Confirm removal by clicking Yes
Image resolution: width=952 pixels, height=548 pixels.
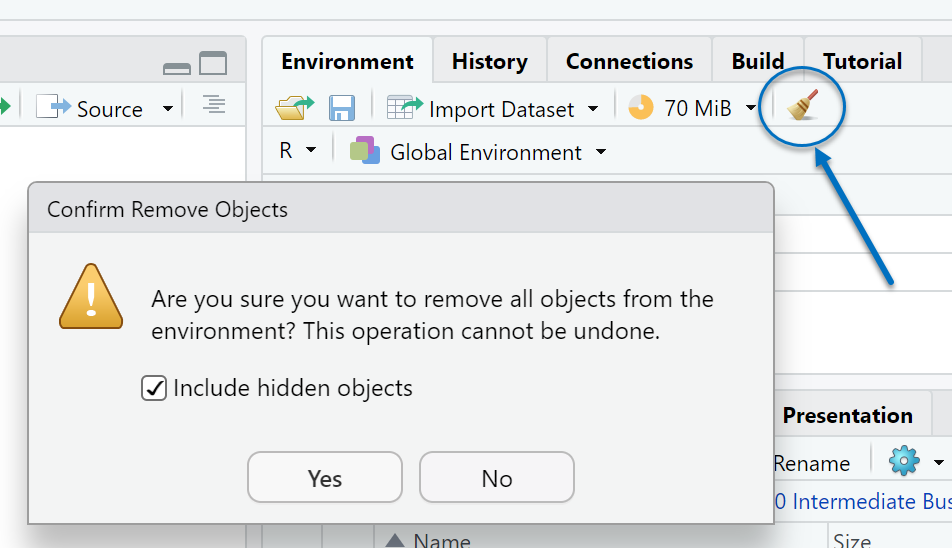coord(325,478)
